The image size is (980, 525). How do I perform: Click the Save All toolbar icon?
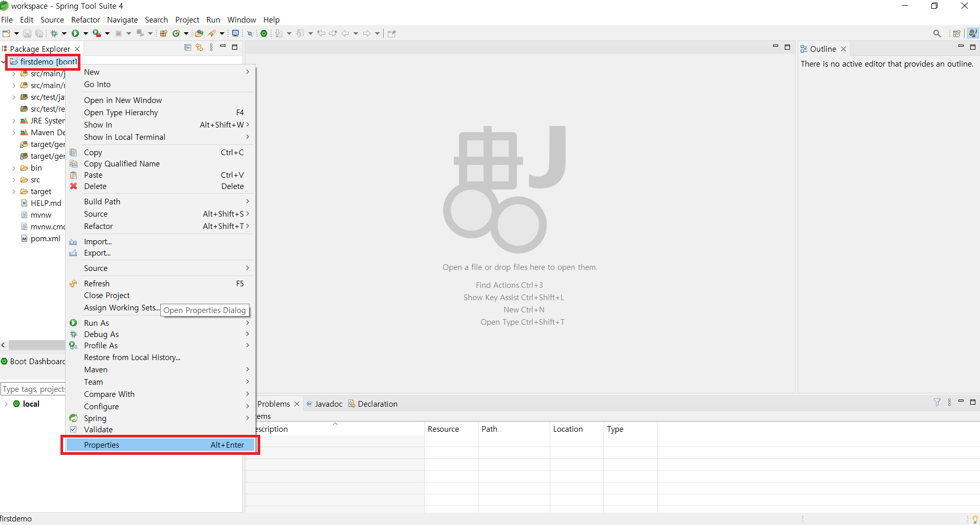[x=39, y=34]
